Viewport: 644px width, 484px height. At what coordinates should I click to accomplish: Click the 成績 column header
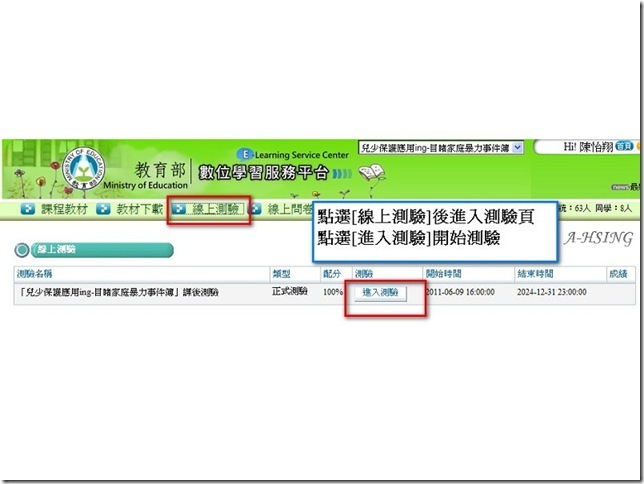[x=619, y=274]
